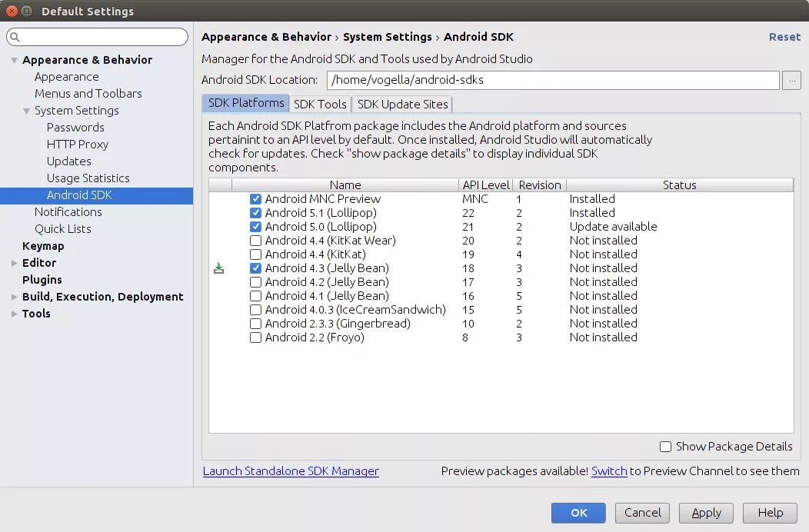809x532 pixels.
Task: Select Appearance in the settings tree
Action: (x=67, y=77)
